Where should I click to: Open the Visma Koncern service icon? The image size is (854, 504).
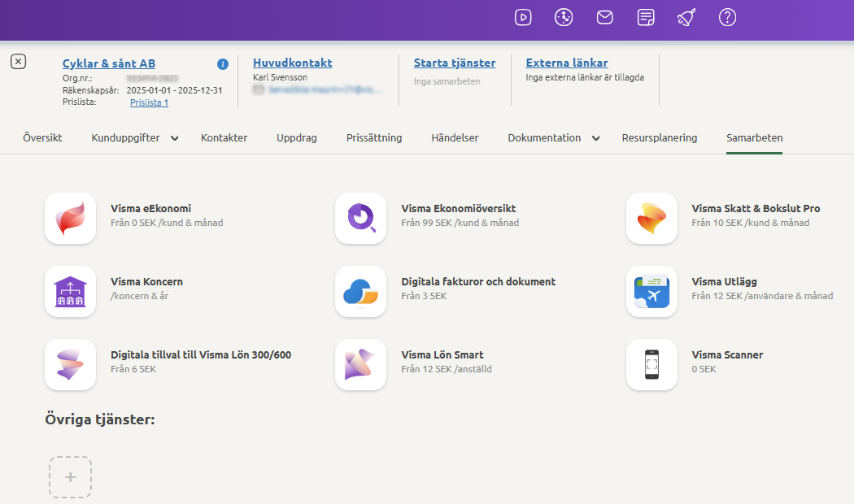tap(70, 291)
